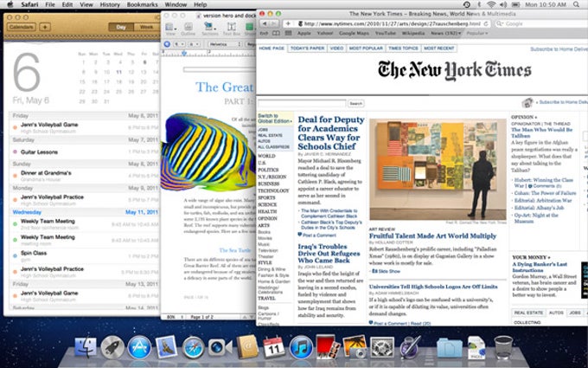Select Guitar Lessons event in iCal
Image resolution: width=588 pixels, height=368 pixels.
coord(85,152)
